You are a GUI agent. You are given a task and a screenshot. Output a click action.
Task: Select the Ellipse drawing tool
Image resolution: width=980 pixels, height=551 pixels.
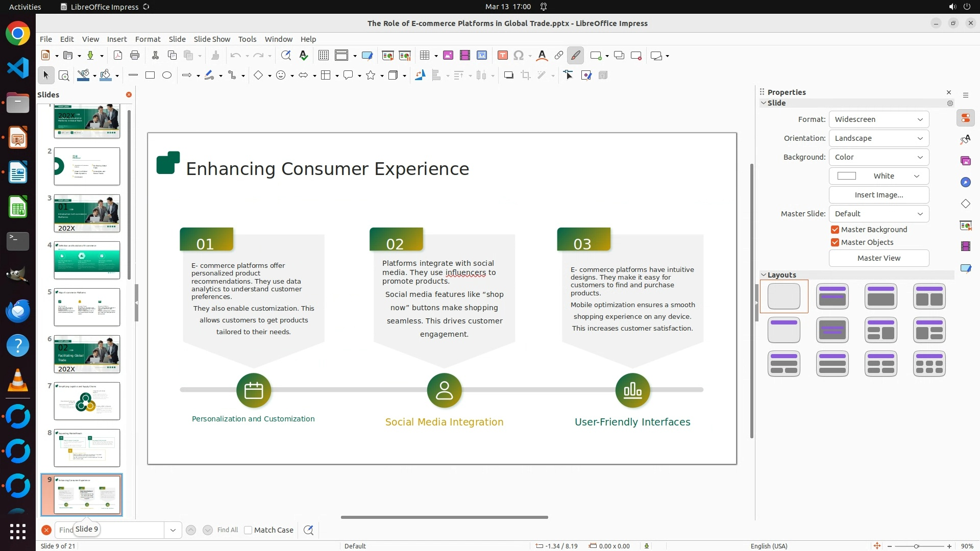pyautogui.click(x=167, y=76)
